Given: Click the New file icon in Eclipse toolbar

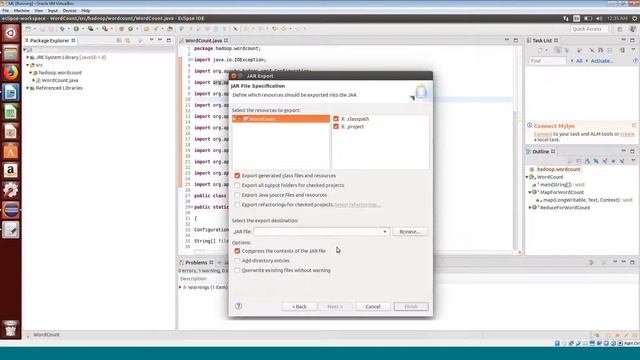Looking at the screenshot, I should click(x=28, y=29).
